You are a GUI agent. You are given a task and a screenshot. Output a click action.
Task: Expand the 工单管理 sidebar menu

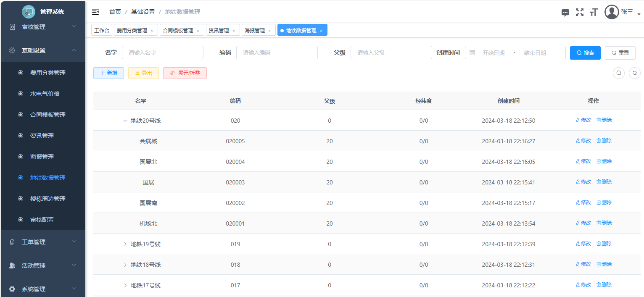42,242
